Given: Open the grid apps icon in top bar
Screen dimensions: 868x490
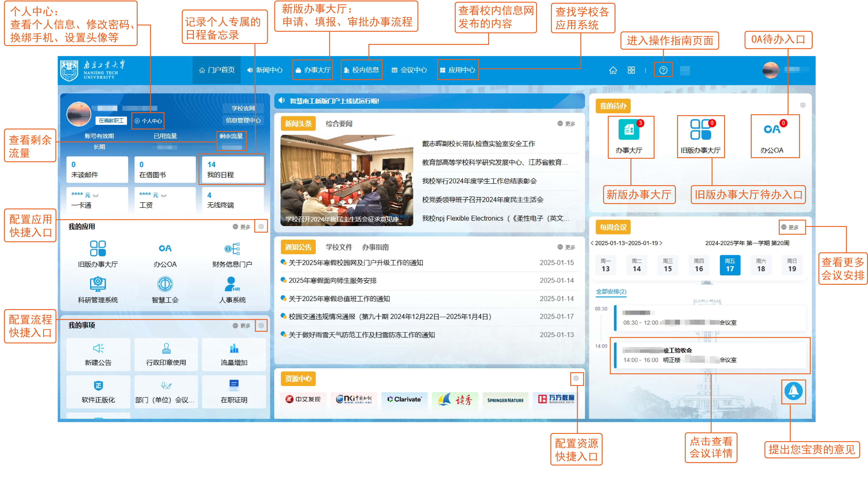Looking at the screenshot, I should pyautogui.click(x=631, y=70).
